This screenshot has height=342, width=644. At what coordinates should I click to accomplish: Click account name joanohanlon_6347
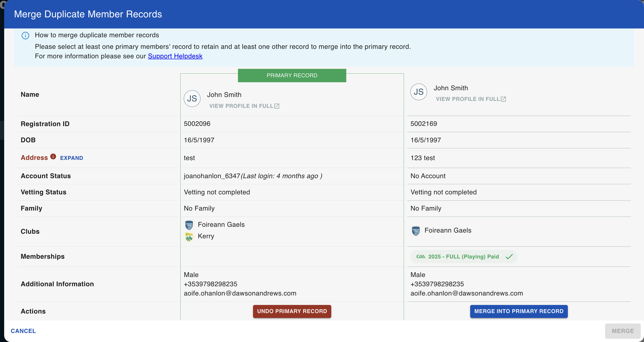pos(212,176)
